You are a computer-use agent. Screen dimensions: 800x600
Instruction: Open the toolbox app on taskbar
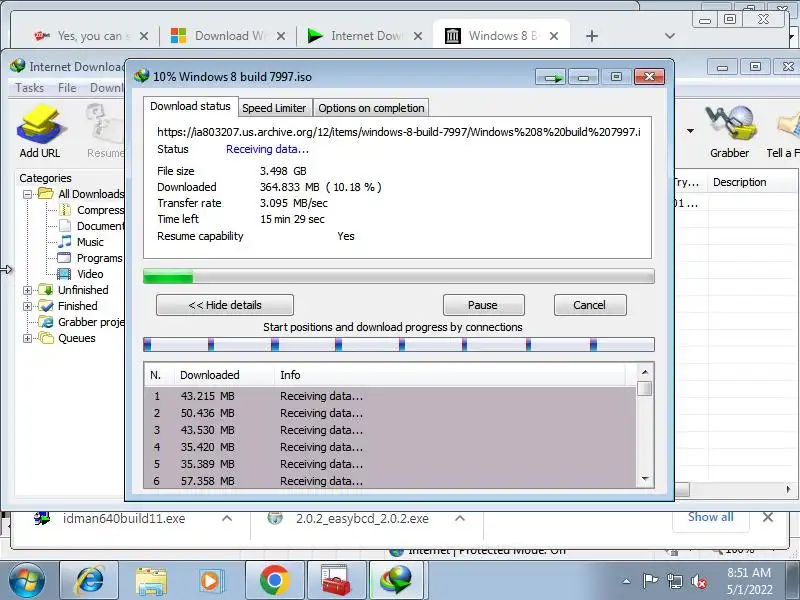[x=336, y=580]
